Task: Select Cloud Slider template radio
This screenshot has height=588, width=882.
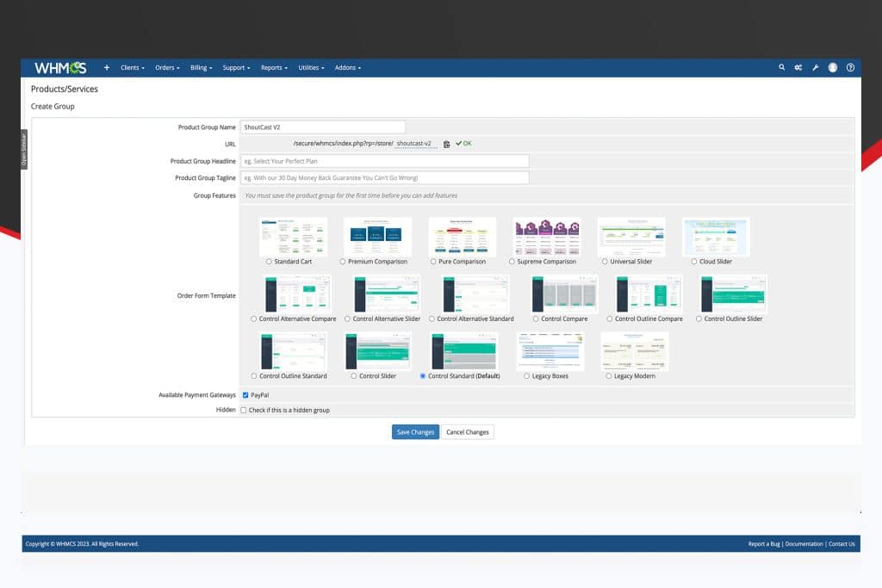Action: (694, 262)
